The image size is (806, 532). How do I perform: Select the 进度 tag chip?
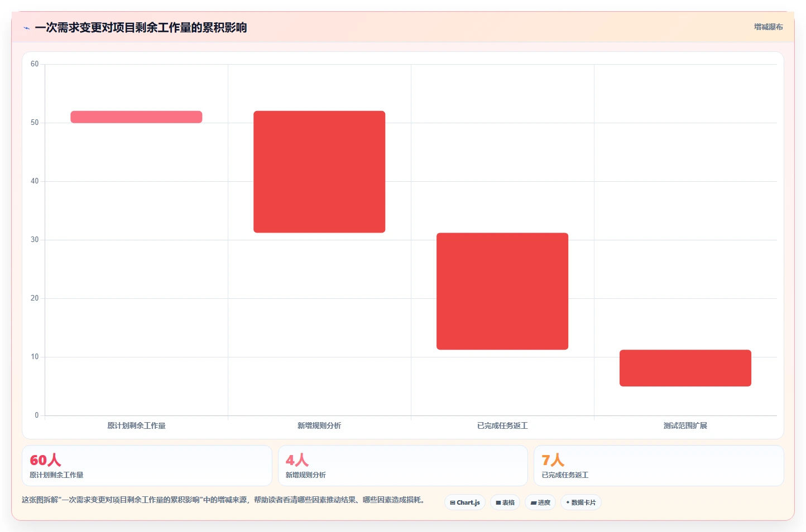tap(540, 502)
